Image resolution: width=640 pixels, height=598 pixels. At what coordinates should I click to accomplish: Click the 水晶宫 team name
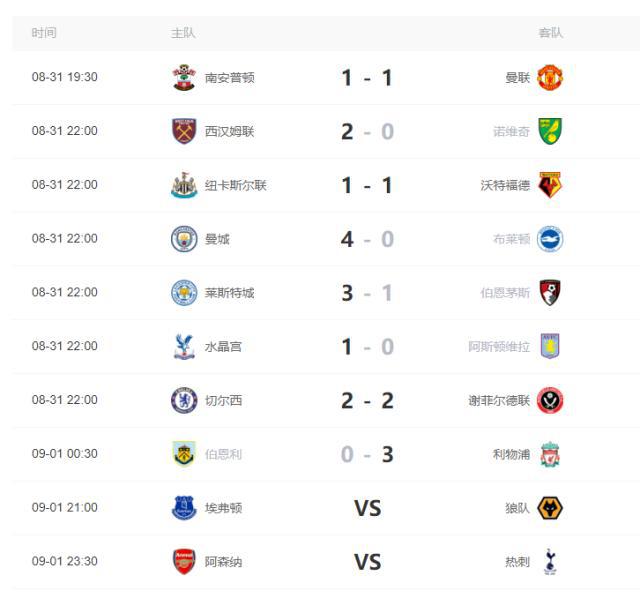point(223,347)
